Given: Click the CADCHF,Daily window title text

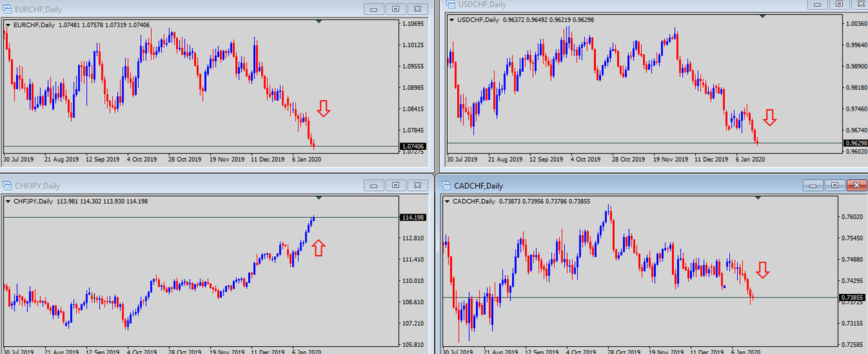Looking at the screenshot, I should [480, 186].
